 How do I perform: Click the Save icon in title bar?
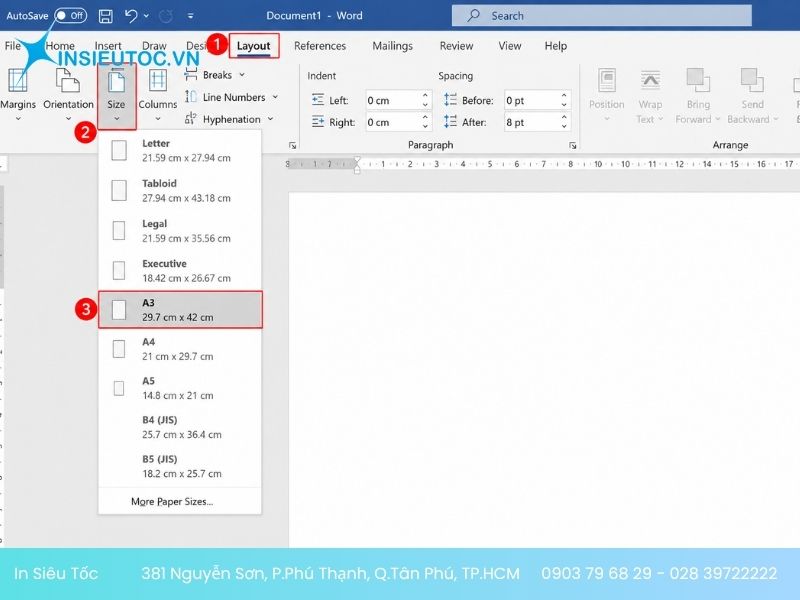click(106, 16)
